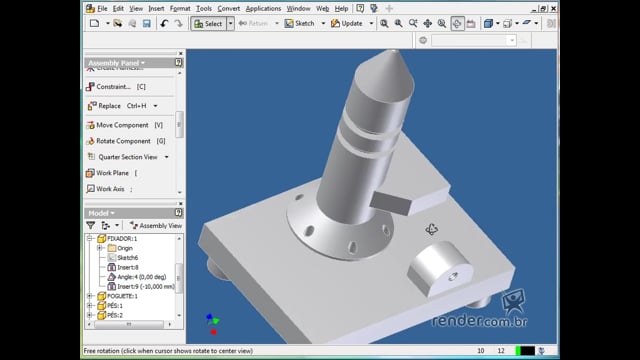Select the Pan view tool icon
The image size is (640, 360).
pyautogui.click(x=427, y=23)
